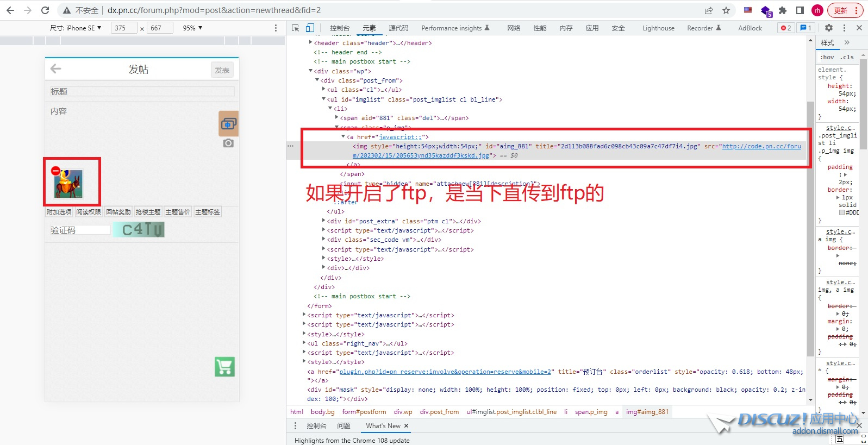This screenshot has height=445, width=868.
Task: Click the inspect element picker icon
Action: pyautogui.click(x=295, y=28)
